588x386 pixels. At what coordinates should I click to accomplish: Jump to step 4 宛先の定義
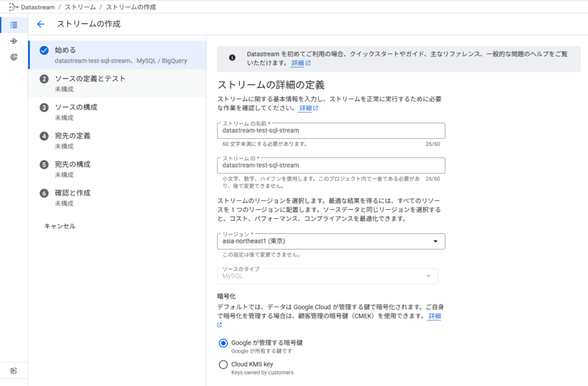tap(72, 136)
